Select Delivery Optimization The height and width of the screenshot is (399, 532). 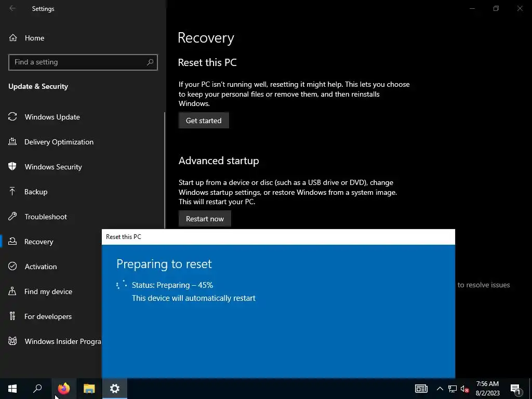pos(59,142)
